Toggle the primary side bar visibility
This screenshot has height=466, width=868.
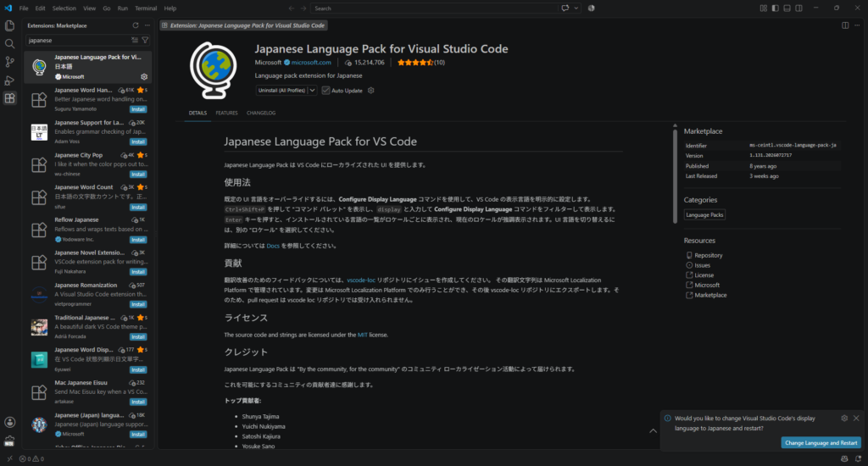[775, 8]
